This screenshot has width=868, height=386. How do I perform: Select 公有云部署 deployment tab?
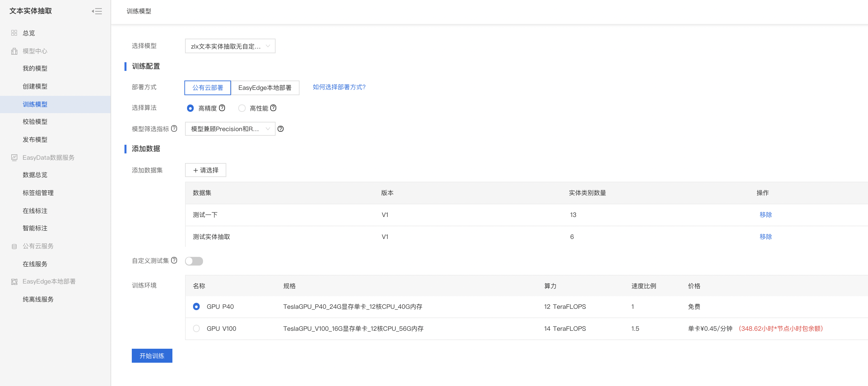[208, 88]
